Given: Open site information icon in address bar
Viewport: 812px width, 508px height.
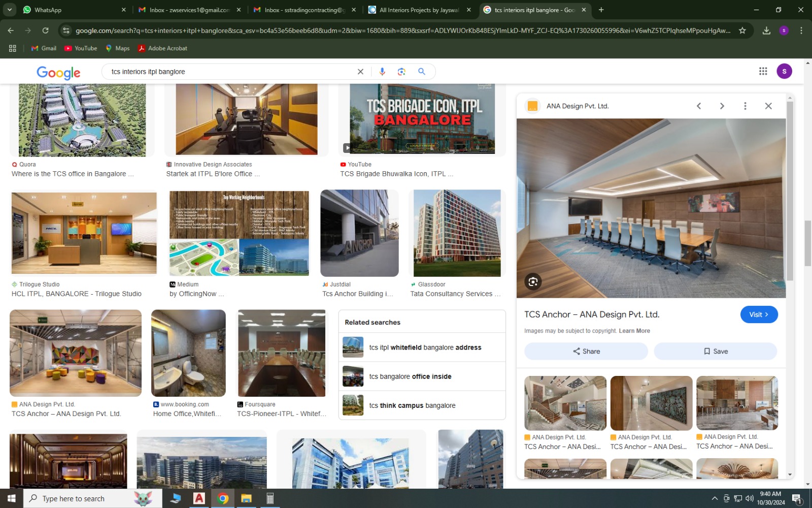Looking at the screenshot, I should (x=66, y=30).
